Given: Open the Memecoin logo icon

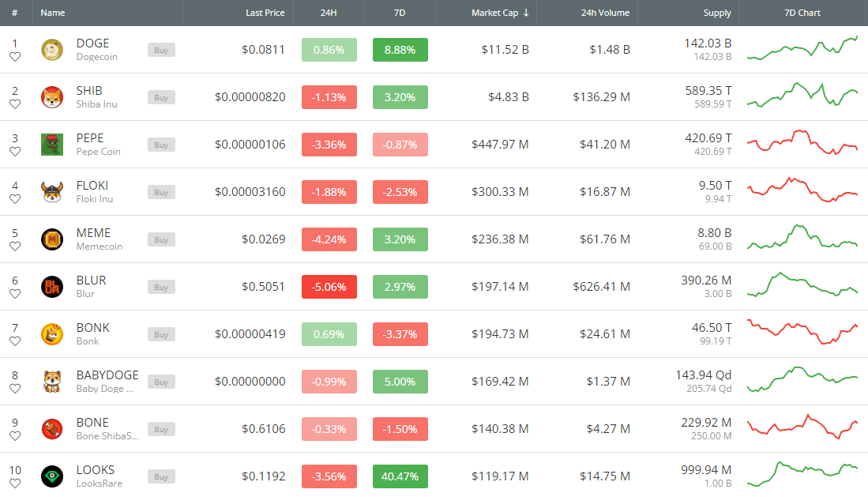Looking at the screenshot, I should coord(52,239).
